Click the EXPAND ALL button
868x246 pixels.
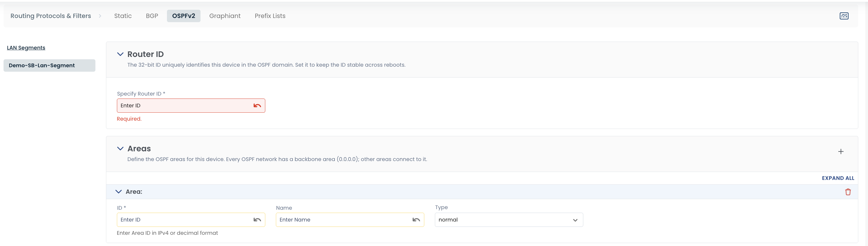(x=838, y=178)
